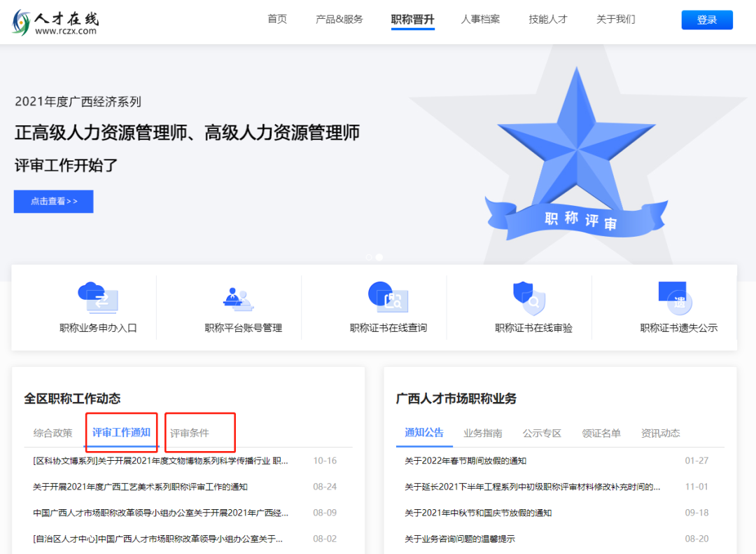Switch to the first banner slide dot
This screenshot has height=554, width=756.
[x=369, y=257]
